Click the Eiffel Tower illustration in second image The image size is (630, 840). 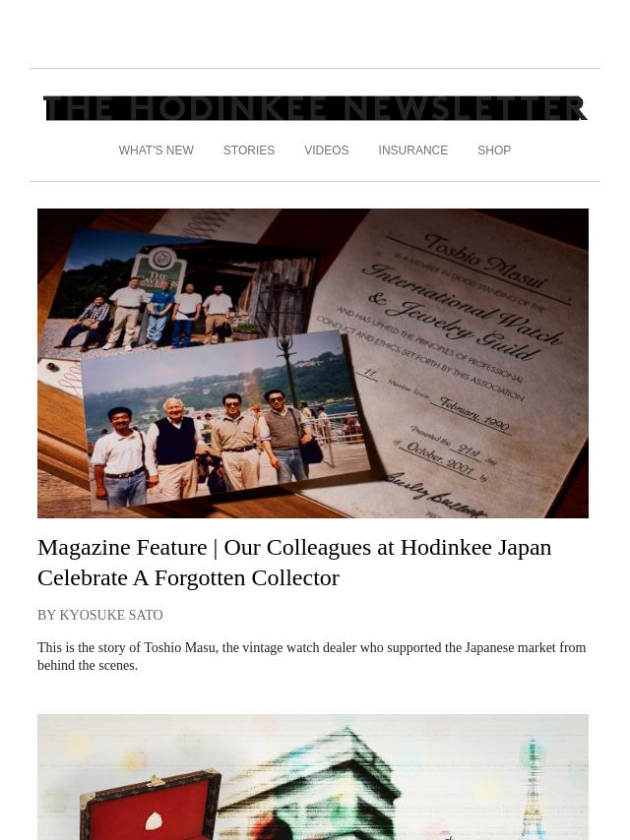pos(531,789)
